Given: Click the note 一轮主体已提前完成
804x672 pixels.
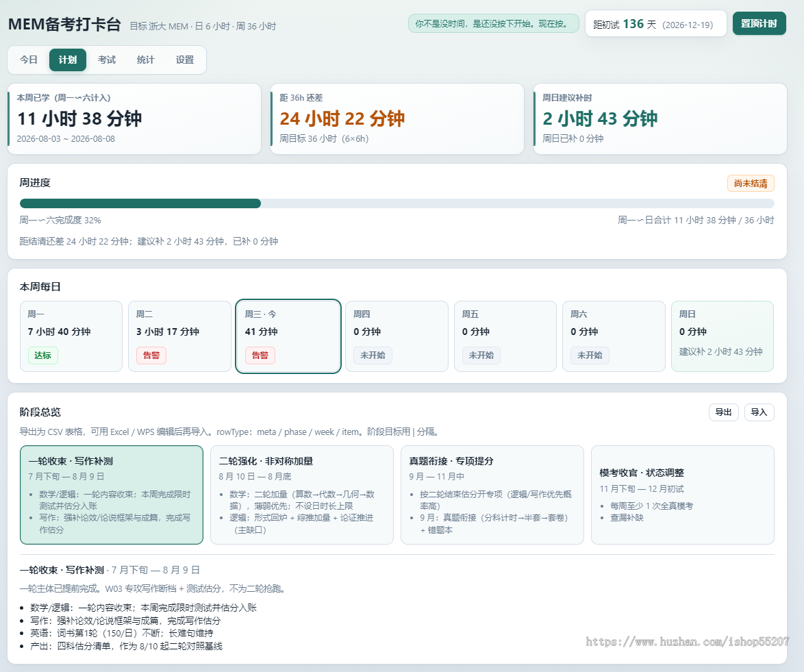Looking at the screenshot, I should 152,589.
